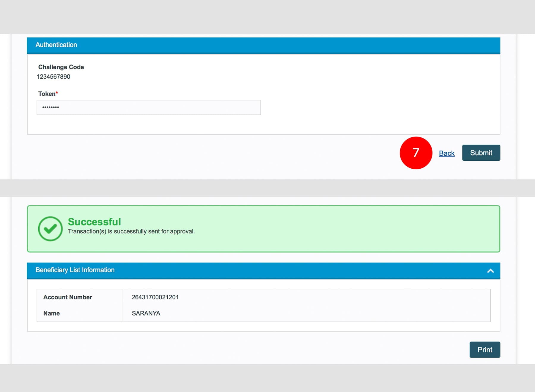
Task: Click the Beneficiary List Information header title
Action: pyautogui.click(x=75, y=270)
